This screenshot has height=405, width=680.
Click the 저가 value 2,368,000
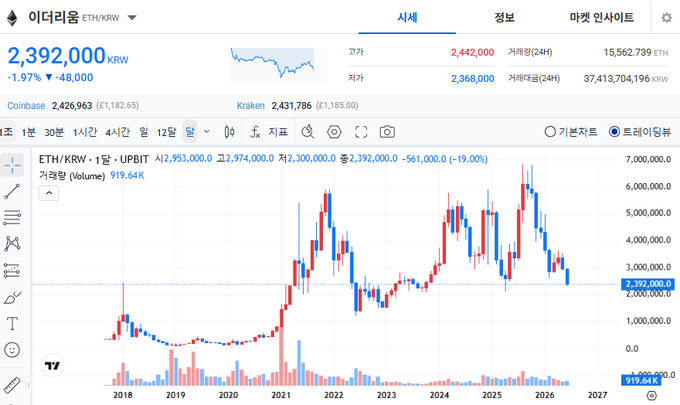(x=472, y=78)
